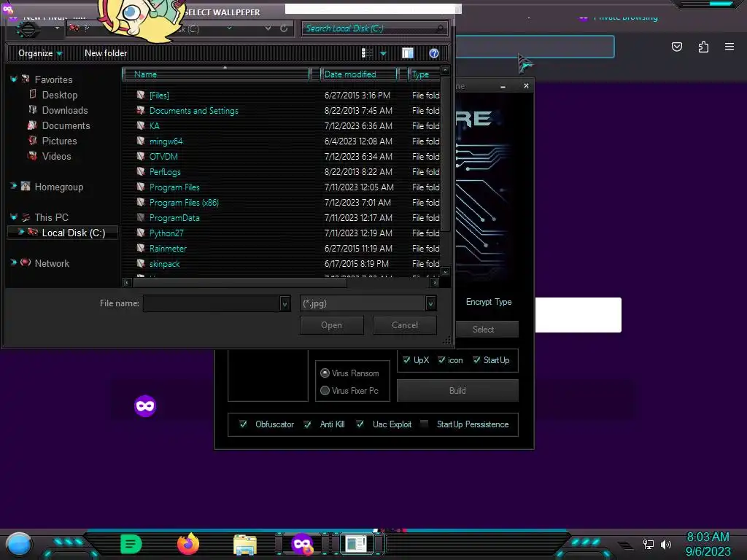Viewport: 747px width, 560px height.
Task: Enable the StartUp Perssistence checkbox
Action: tap(424, 424)
